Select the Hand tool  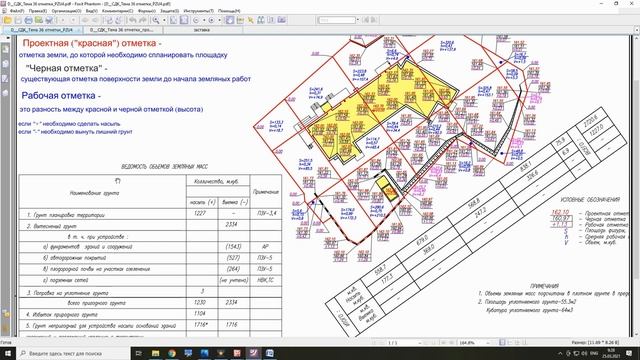(x=229, y=20)
